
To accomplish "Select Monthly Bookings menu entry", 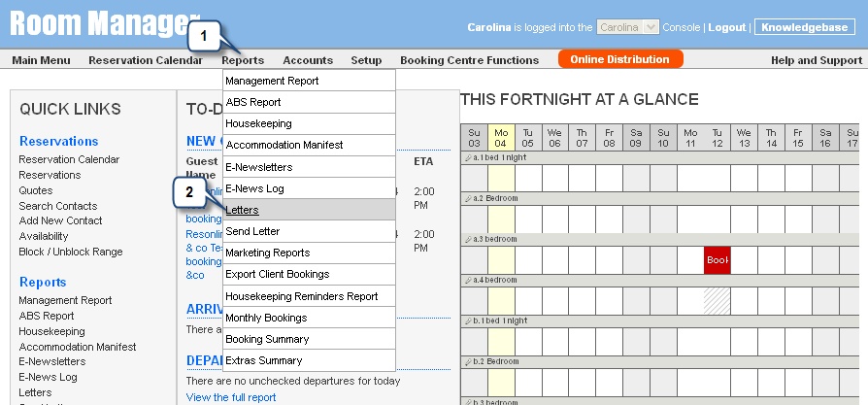I will click(x=309, y=318).
